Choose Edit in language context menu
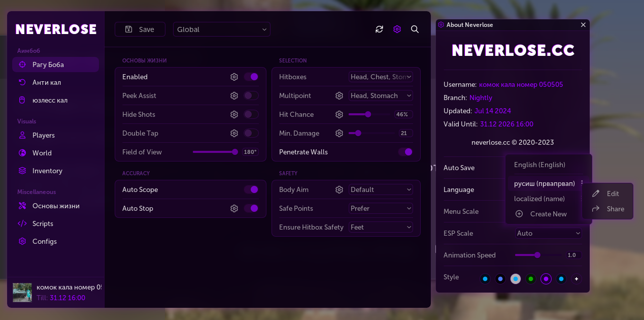This screenshot has height=320, width=644. [607, 194]
